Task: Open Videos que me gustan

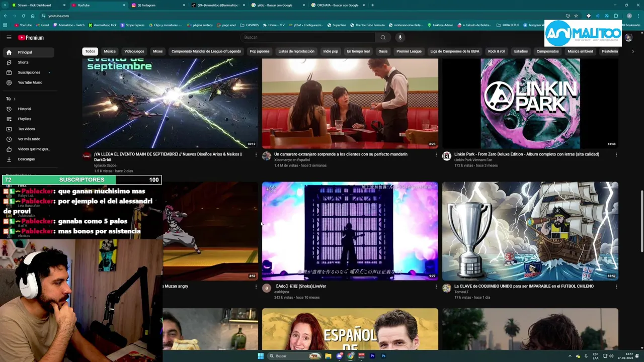Action: [x=28, y=149]
